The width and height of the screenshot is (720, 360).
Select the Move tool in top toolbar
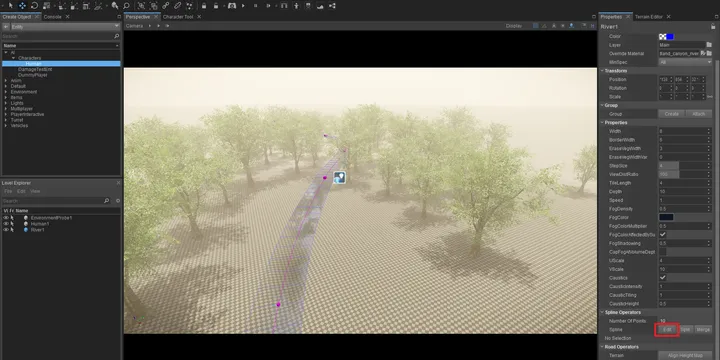point(22,6)
